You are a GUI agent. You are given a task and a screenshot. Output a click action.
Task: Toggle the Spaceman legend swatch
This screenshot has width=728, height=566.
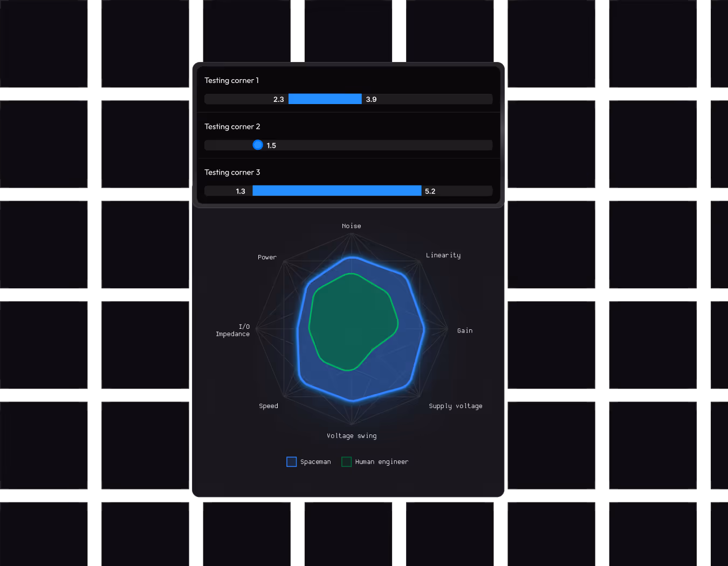[x=292, y=462]
